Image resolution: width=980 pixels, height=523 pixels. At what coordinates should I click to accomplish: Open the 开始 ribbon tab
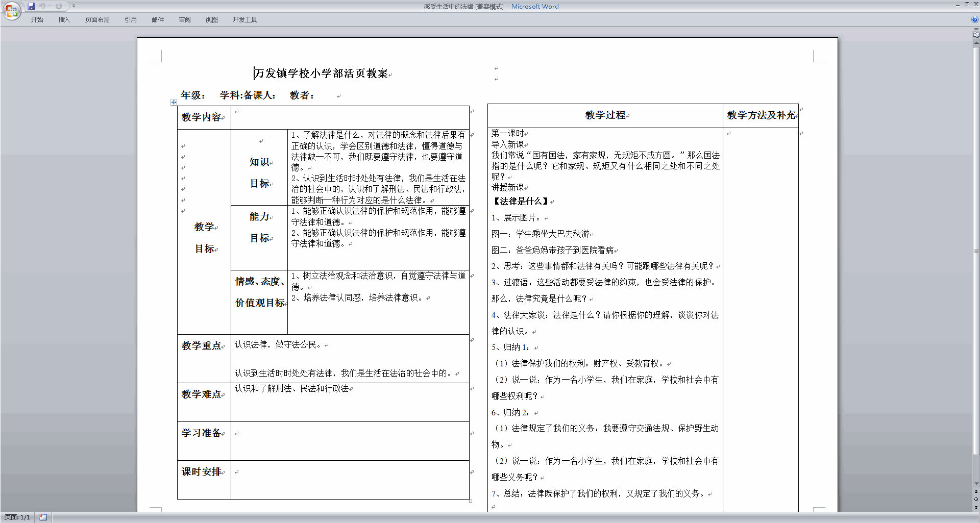point(37,20)
